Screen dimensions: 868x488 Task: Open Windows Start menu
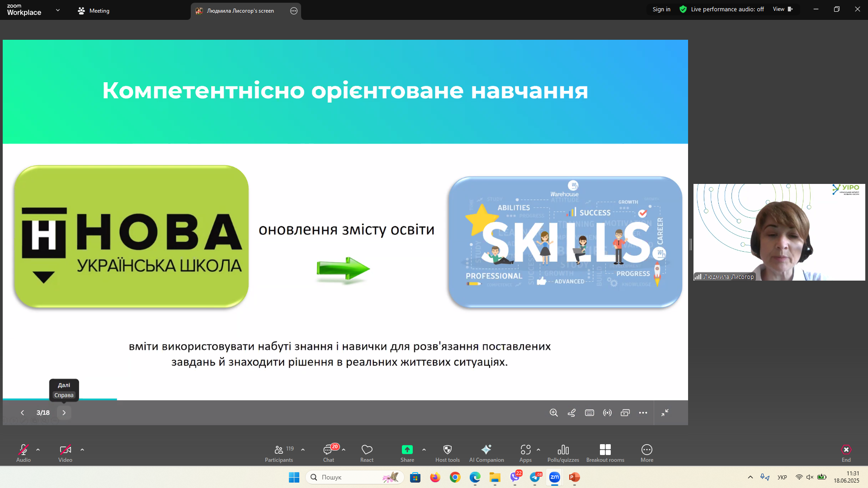[294, 477]
